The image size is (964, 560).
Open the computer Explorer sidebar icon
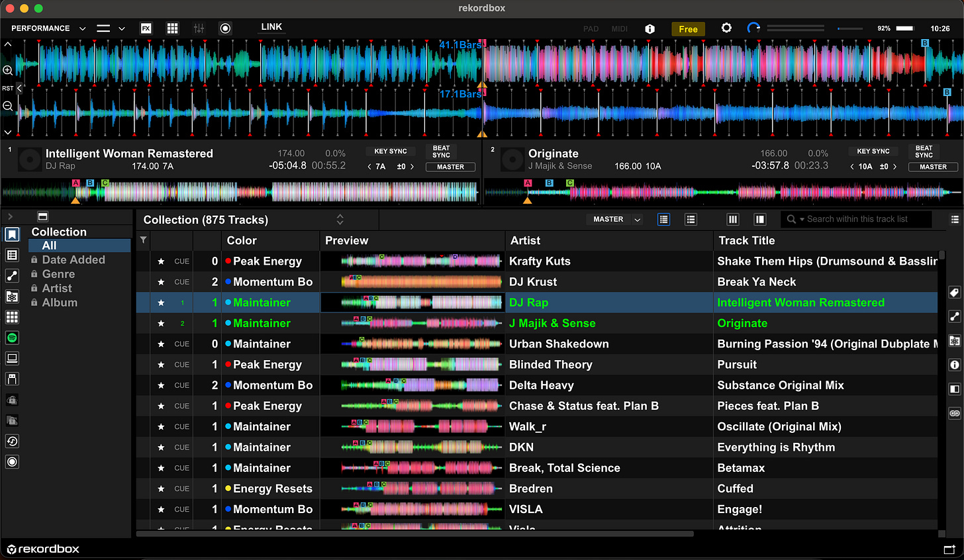12,358
